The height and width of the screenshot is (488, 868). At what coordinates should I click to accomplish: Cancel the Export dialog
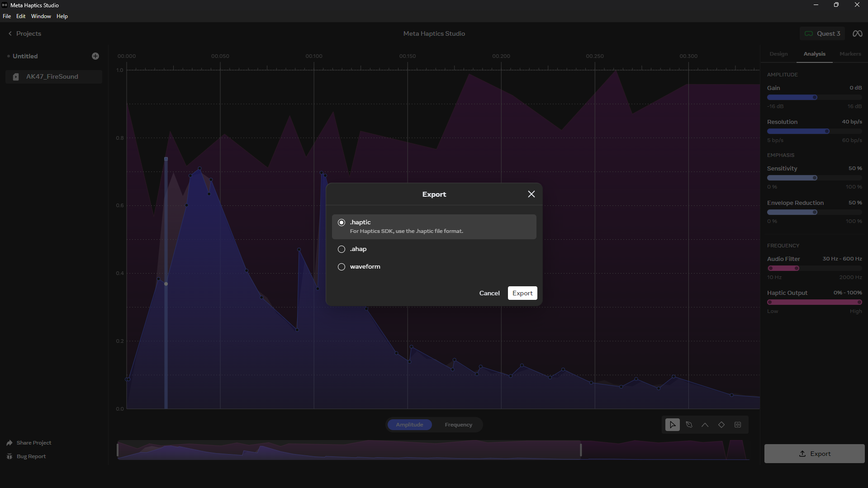point(489,293)
